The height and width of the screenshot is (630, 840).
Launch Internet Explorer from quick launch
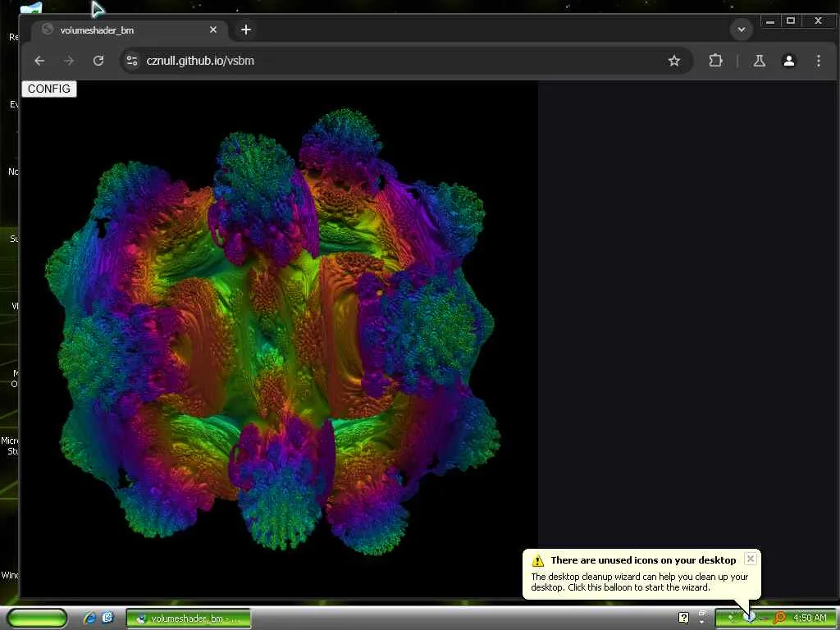89,619
